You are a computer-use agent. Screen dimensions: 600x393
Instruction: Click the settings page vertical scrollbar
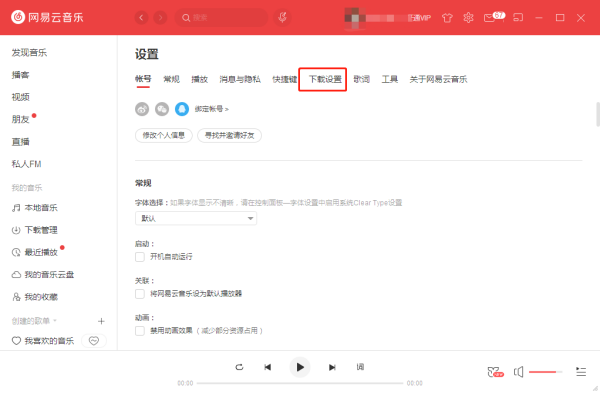[x=598, y=114]
